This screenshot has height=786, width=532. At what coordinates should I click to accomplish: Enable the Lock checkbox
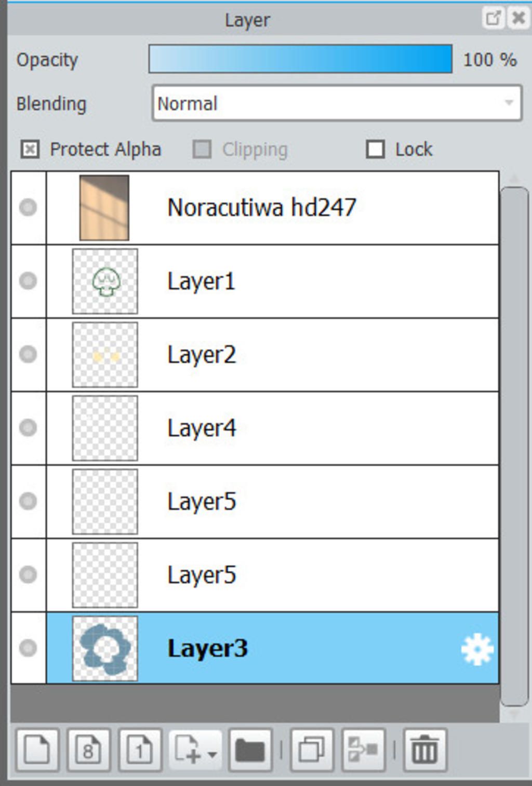coord(375,150)
